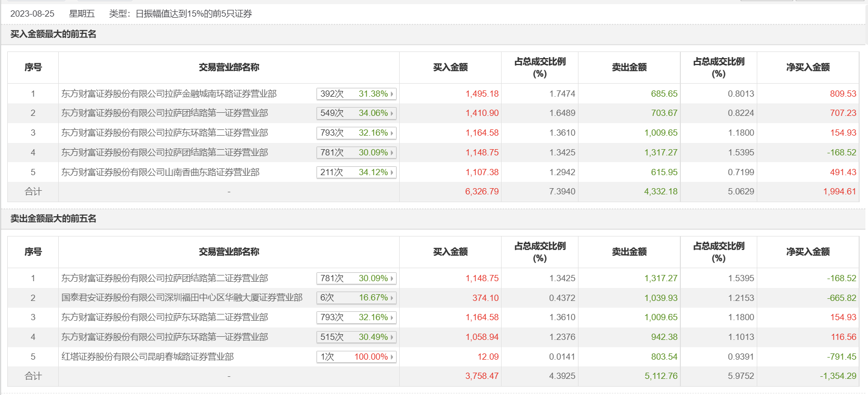Click the arrow icon beside 392次 31.38%
Viewport: 868px width, 395px height.
click(x=392, y=94)
